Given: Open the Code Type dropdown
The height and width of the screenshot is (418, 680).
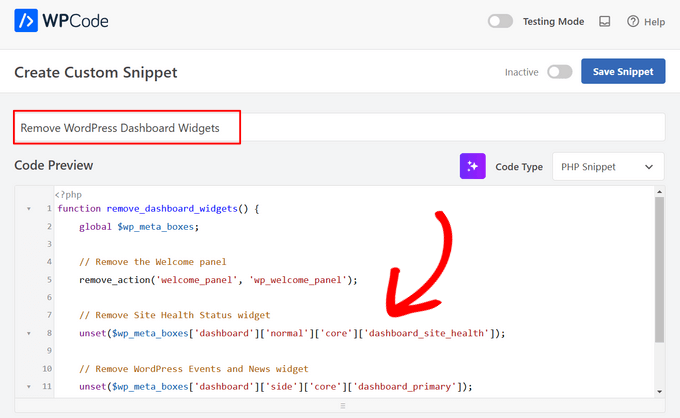Looking at the screenshot, I should click(608, 167).
